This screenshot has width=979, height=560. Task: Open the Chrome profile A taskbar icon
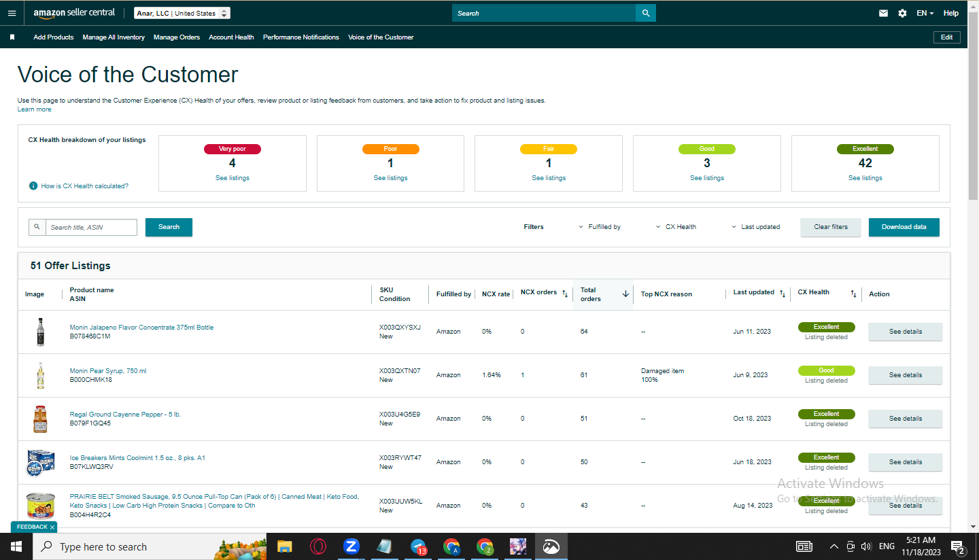tap(451, 546)
